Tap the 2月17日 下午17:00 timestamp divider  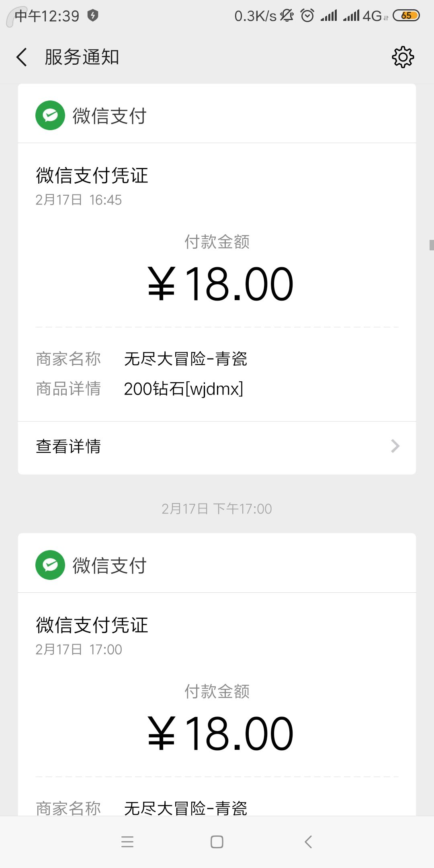pyautogui.click(x=217, y=509)
